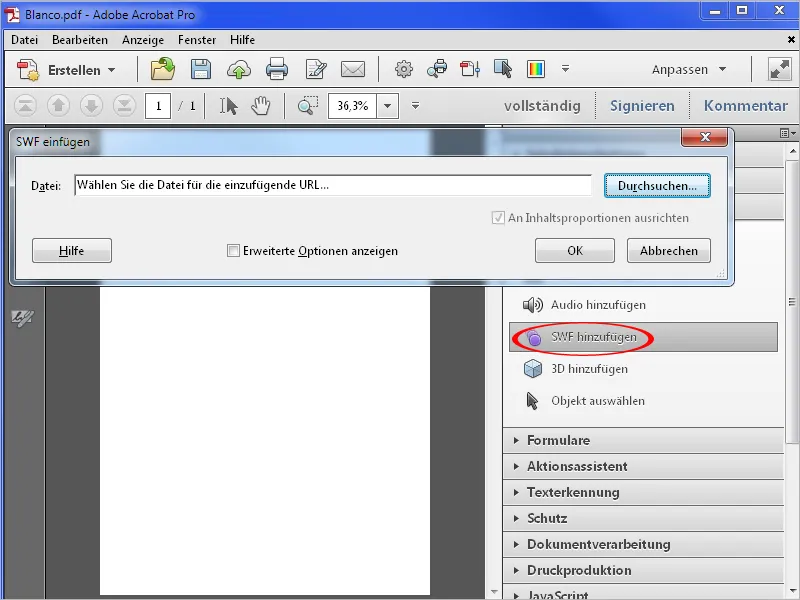Click tools pane scrollbar up arrow

pyautogui.click(x=792, y=151)
